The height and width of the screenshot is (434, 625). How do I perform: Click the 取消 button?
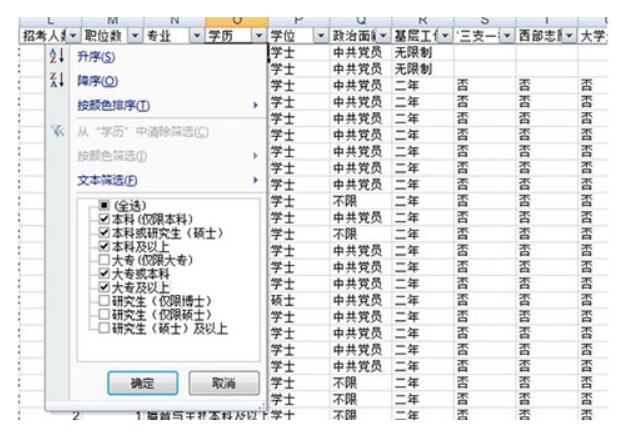(224, 383)
